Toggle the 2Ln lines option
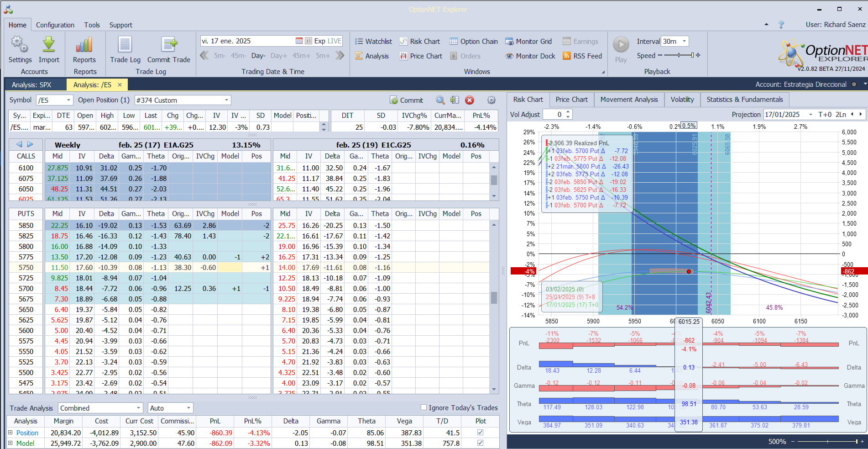The width and height of the screenshot is (868, 449). coord(841,115)
